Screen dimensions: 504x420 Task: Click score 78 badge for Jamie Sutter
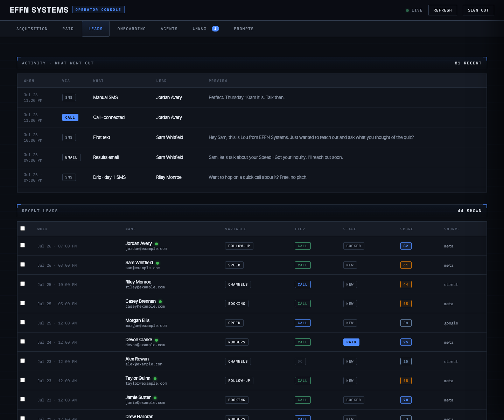[406, 400]
